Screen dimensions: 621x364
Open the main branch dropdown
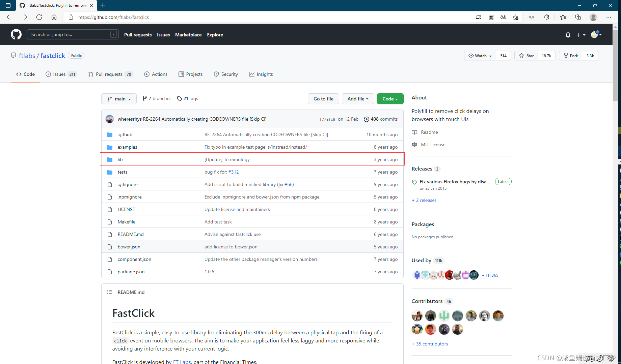pos(118,98)
